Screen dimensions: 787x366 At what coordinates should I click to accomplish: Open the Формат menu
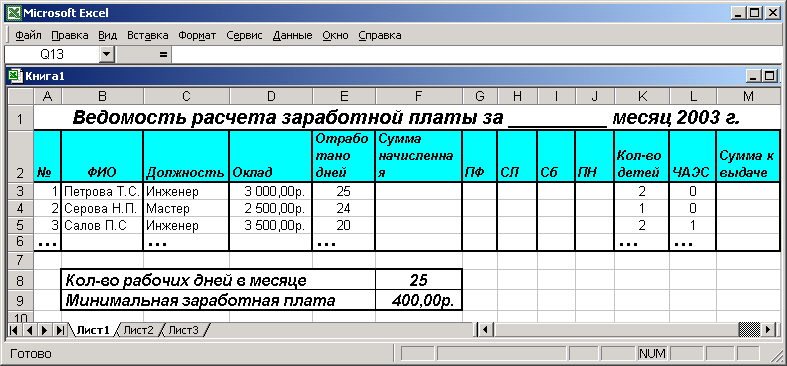(x=197, y=36)
